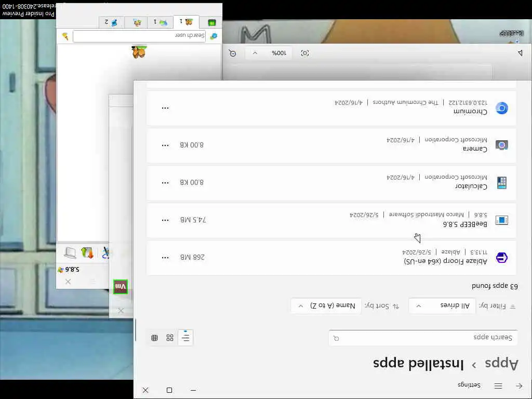Click '8.00 KB' size in Camera row
The image size is (532, 399).
(192, 145)
